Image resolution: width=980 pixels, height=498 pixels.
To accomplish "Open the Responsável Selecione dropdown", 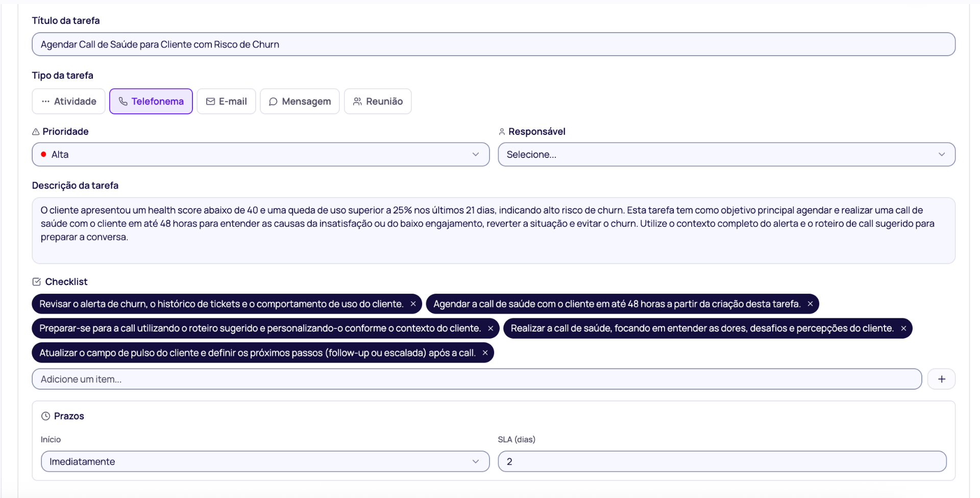I will [726, 154].
